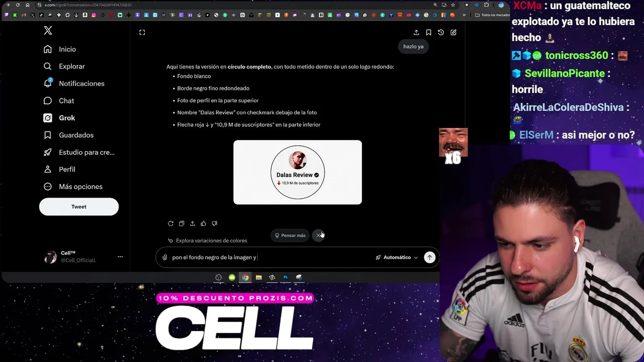The width and height of the screenshot is (644, 362).
Task: Click the browser address bar URL
Action: coord(88,5)
